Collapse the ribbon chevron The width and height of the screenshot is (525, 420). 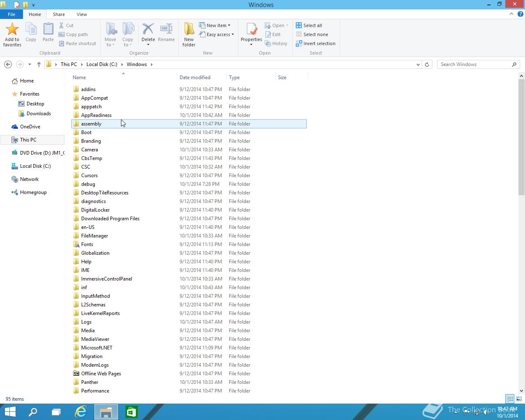click(x=511, y=14)
